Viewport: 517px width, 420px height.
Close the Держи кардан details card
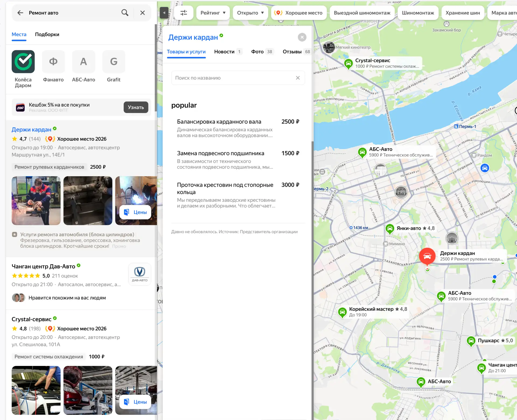302,37
